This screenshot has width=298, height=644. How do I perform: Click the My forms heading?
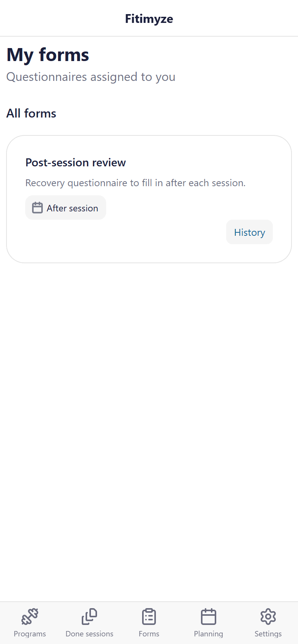tap(47, 54)
